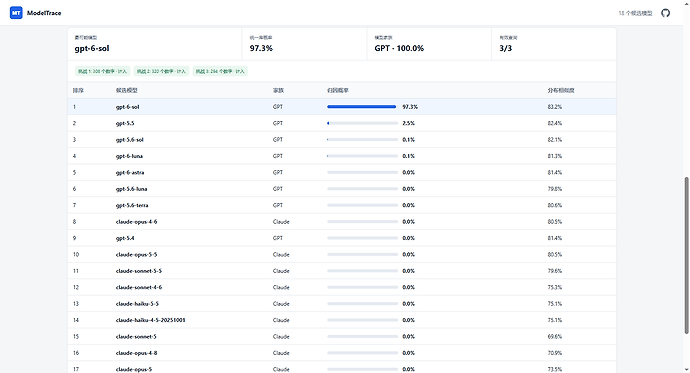Select the second green challenge chip
Viewport: 690px width, 373px height.
coord(161,71)
